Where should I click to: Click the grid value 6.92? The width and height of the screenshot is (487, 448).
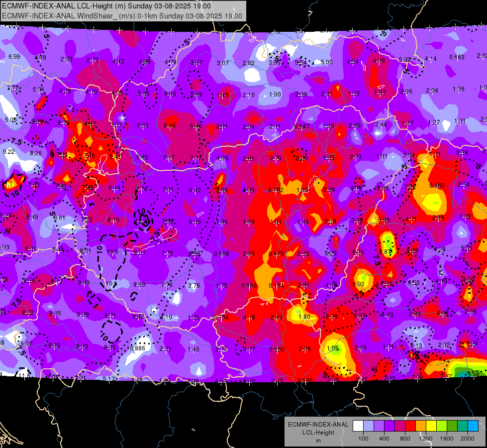[359, 284]
